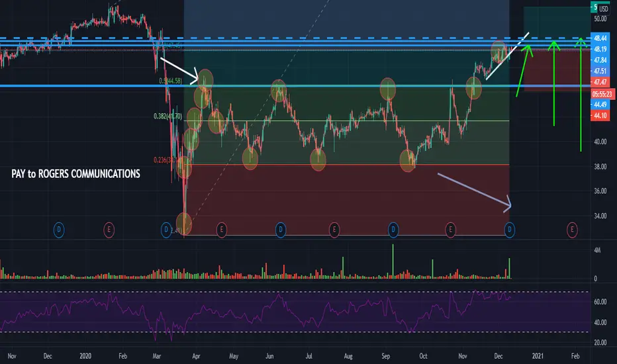Click the Mar label on the time axis
The width and height of the screenshot is (617, 364).
click(x=157, y=356)
